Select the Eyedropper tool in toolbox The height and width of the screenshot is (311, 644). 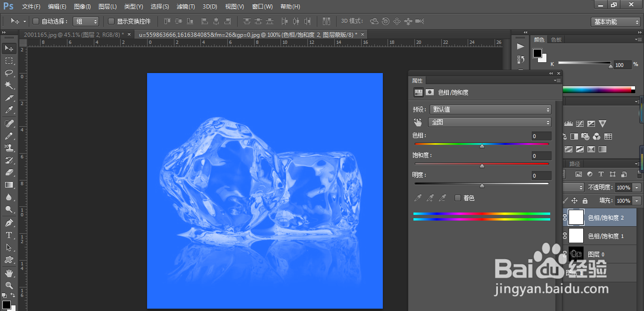[x=9, y=110]
